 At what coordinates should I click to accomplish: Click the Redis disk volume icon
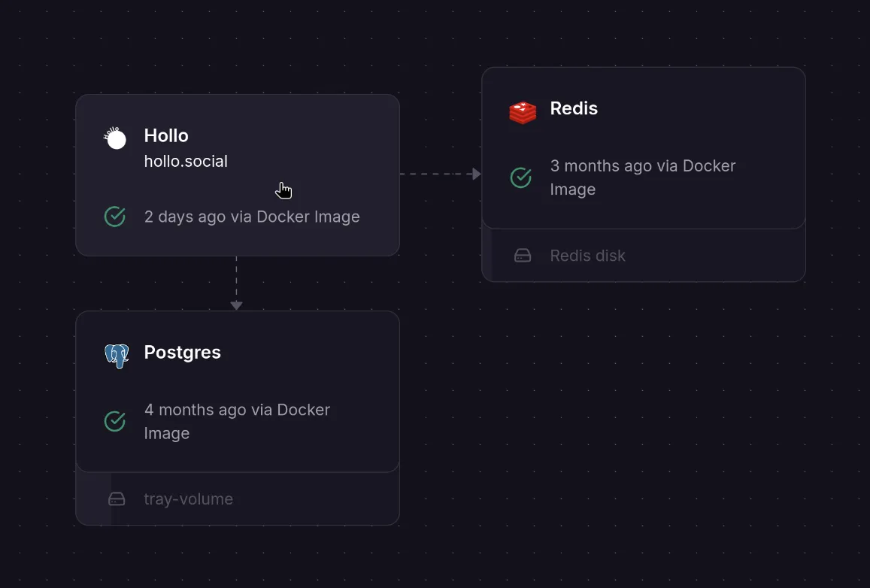click(523, 256)
